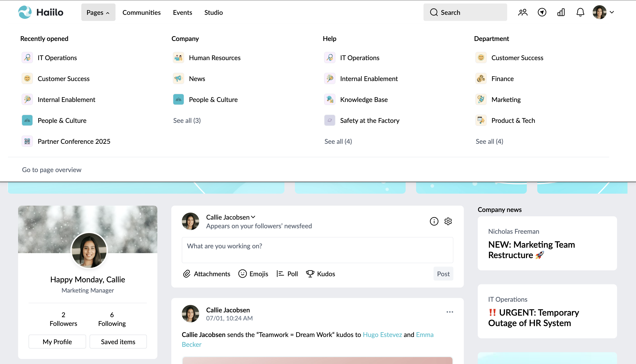Viewport: 636px width, 364px height.
Task: Open more options on Callie's kudos post
Action: 449,312
